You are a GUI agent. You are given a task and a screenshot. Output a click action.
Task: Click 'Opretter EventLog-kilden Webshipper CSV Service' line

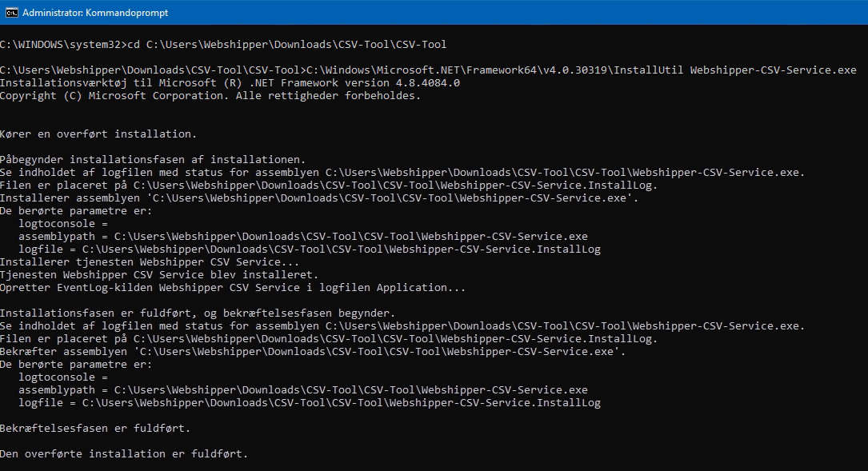click(x=233, y=287)
